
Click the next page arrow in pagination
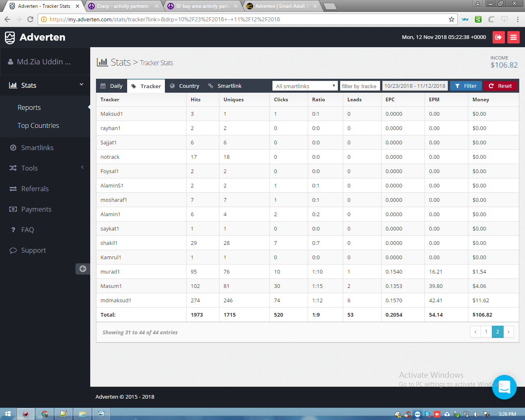(509, 332)
